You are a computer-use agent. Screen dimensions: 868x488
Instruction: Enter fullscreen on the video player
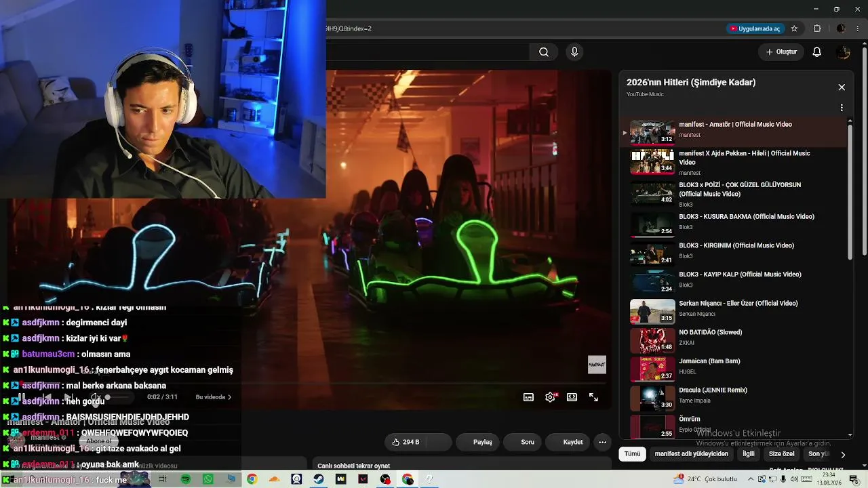pos(593,397)
